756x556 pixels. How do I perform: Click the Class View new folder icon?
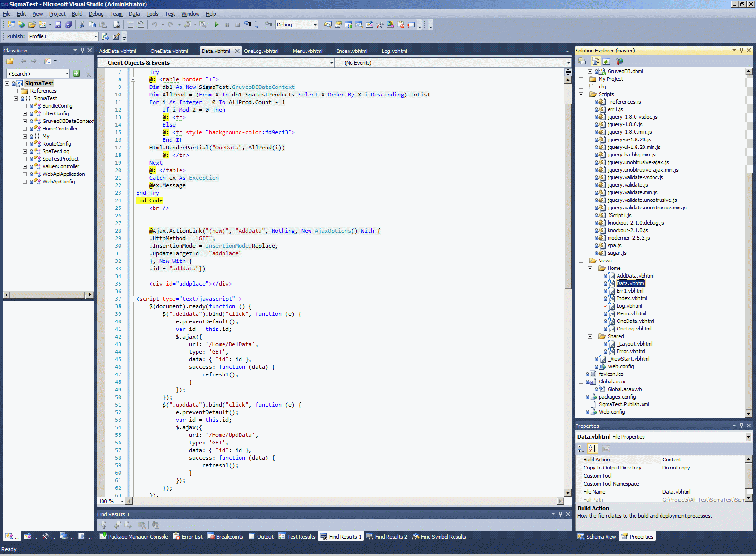pos(10,61)
